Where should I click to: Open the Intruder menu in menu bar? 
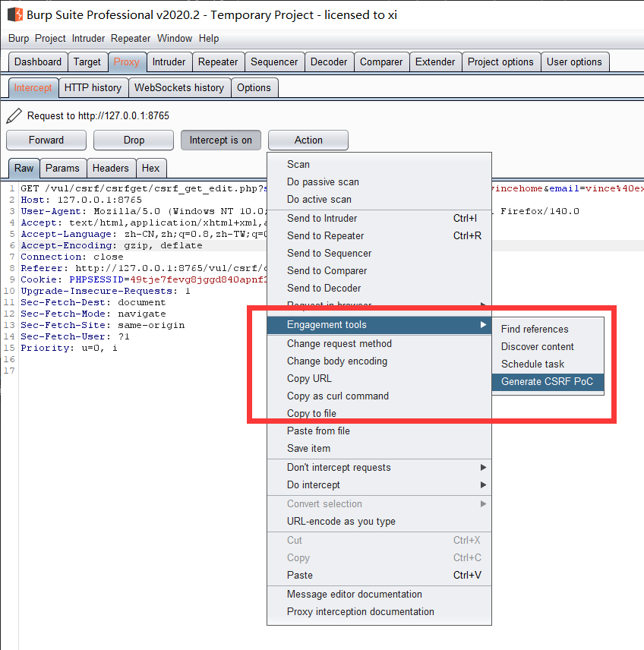(88, 39)
